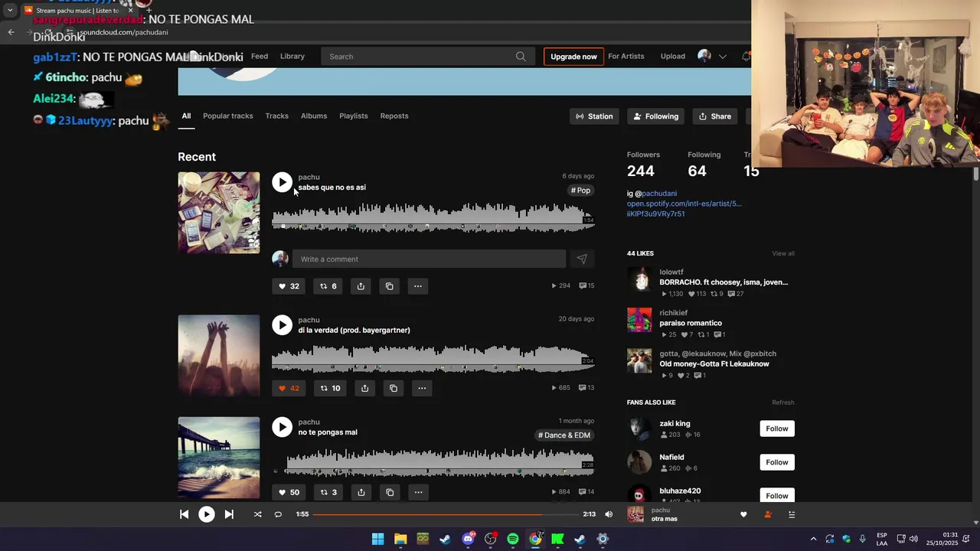Unlike 'di la verdad' with 42 likes

[289, 388]
